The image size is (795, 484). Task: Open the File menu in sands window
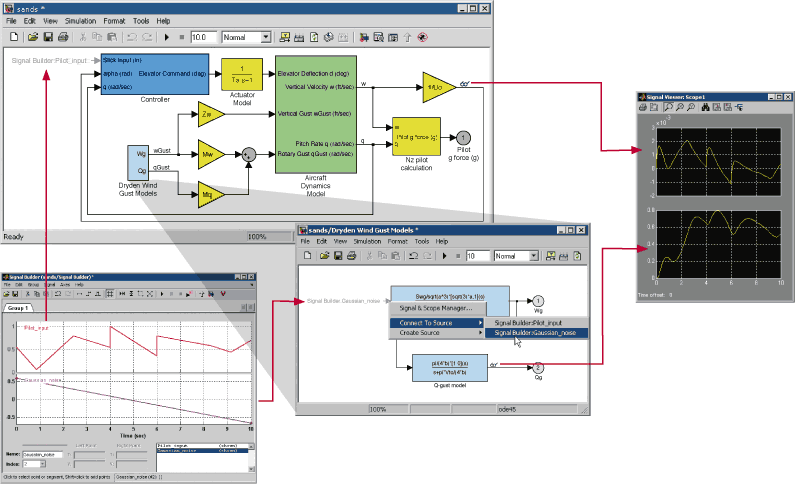tap(11, 21)
